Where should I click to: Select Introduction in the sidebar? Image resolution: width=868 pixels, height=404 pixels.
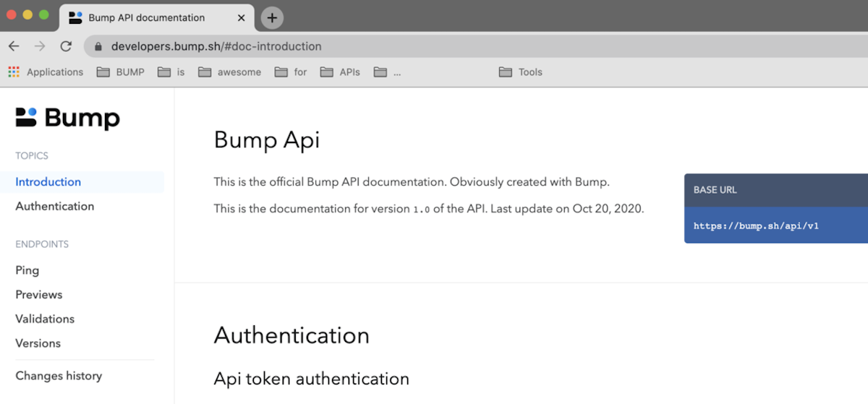pyautogui.click(x=48, y=182)
